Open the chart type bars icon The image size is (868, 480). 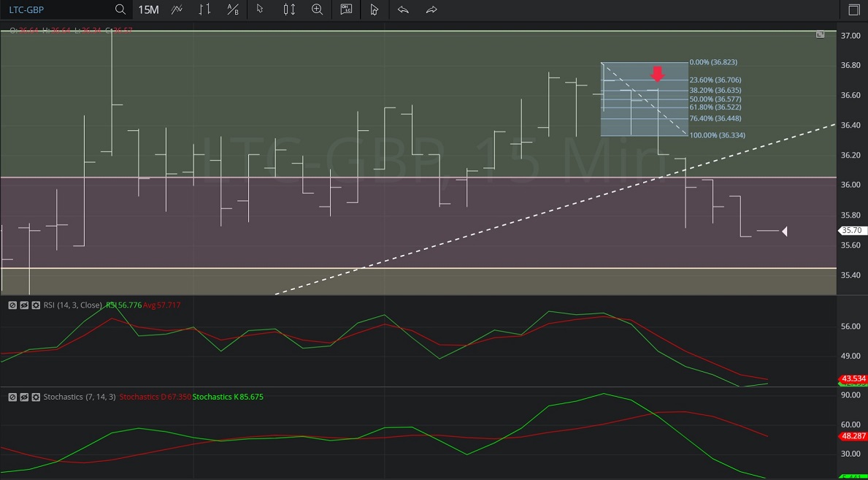tap(205, 9)
